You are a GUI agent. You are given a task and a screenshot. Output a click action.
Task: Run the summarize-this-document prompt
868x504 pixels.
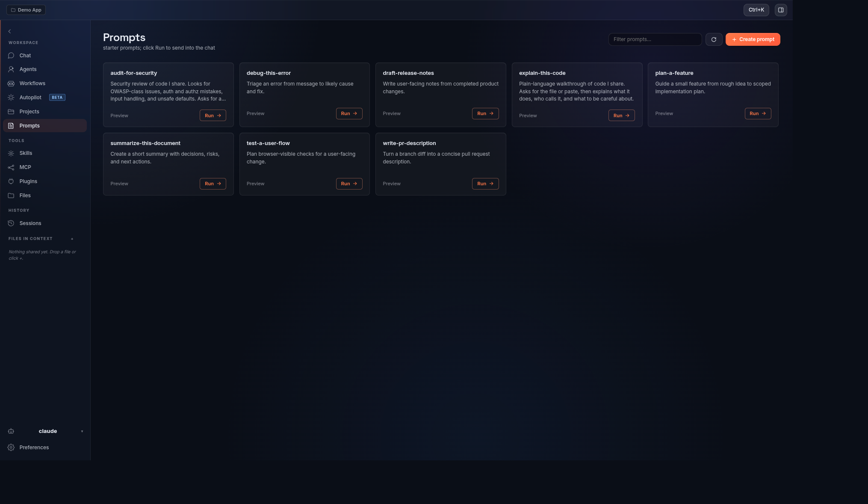click(x=213, y=184)
